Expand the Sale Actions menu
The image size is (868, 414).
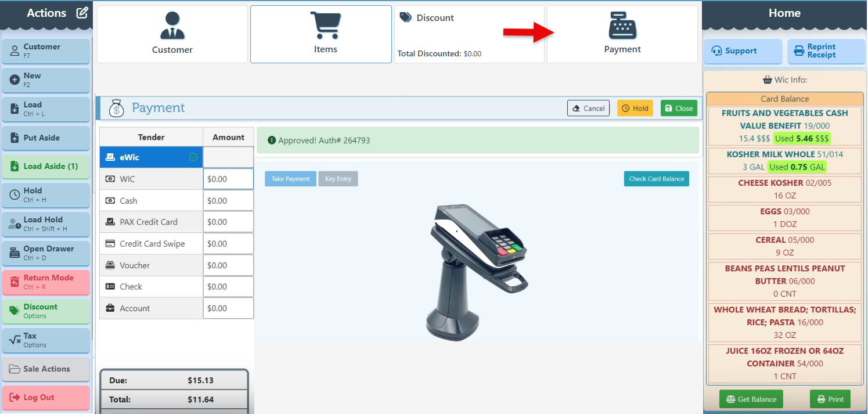point(46,369)
